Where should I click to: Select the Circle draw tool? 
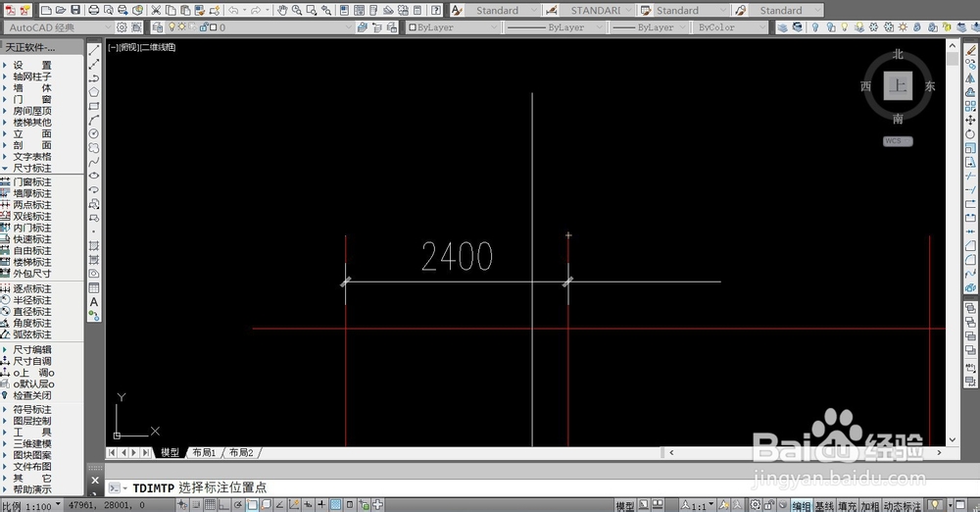click(x=94, y=133)
